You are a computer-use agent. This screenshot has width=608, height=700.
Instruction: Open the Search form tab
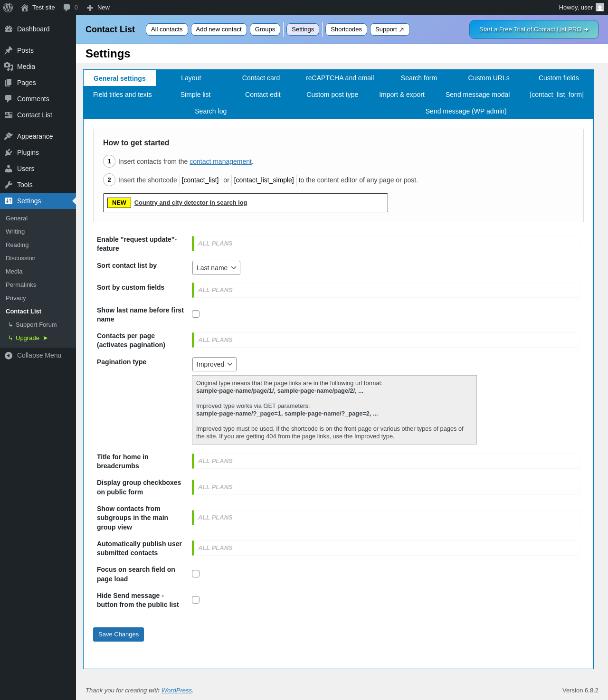[419, 78]
